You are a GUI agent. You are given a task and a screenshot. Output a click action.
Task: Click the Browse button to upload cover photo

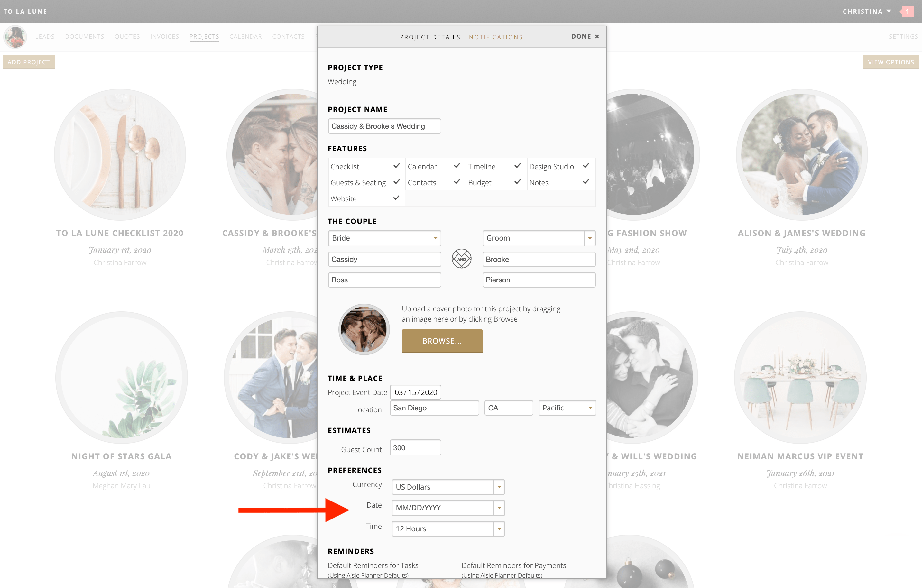coord(442,341)
